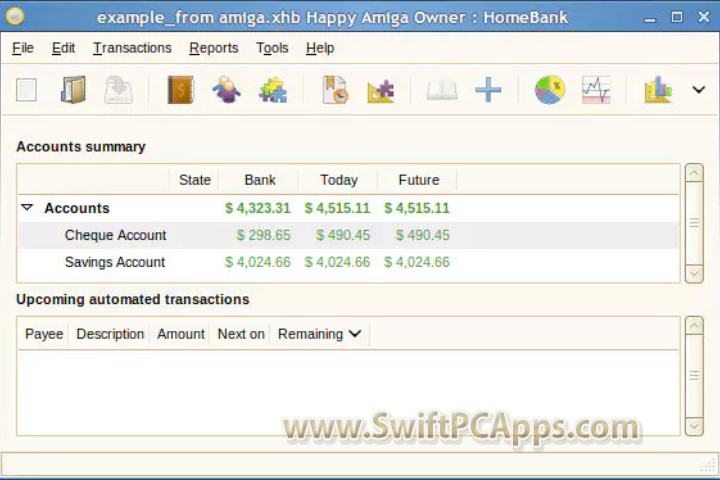Click Accounts summary scrollbar down arrow

[694, 274]
